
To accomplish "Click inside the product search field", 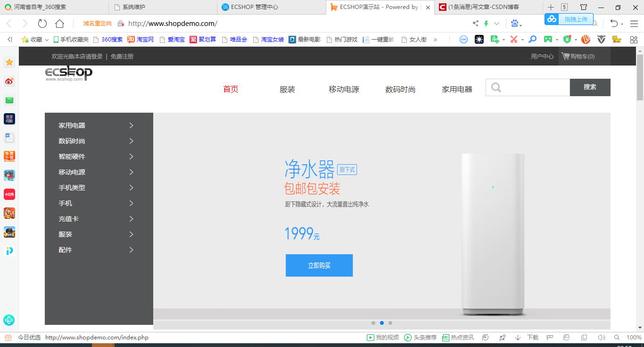I will tap(528, 87).
